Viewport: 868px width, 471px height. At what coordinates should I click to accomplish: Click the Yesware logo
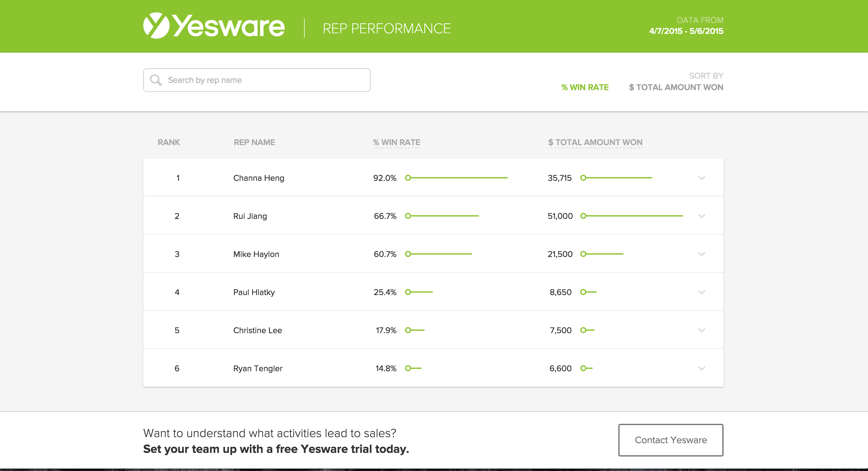214,26
